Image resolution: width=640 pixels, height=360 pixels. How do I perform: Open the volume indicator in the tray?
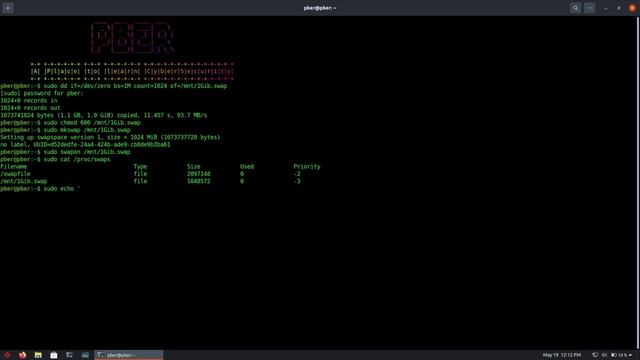604,355
